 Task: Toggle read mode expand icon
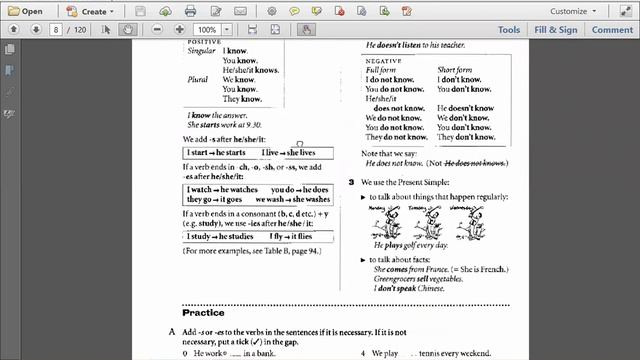(626, 11)
